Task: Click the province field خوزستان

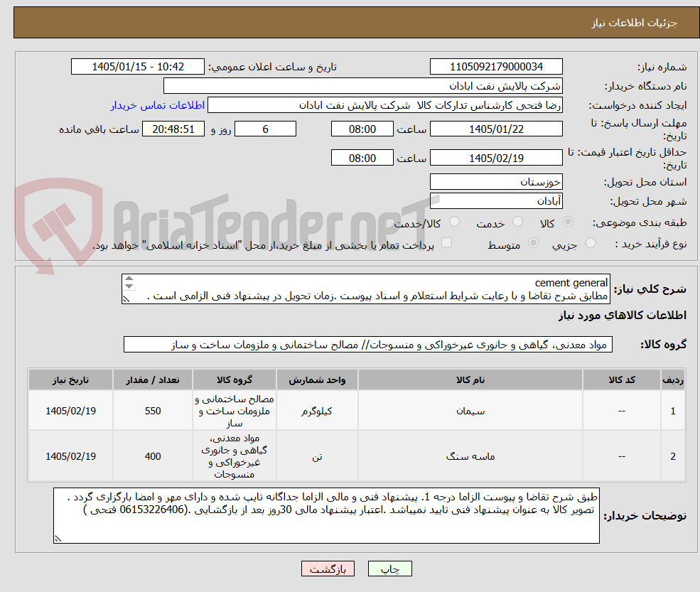Action: [496, 182]
